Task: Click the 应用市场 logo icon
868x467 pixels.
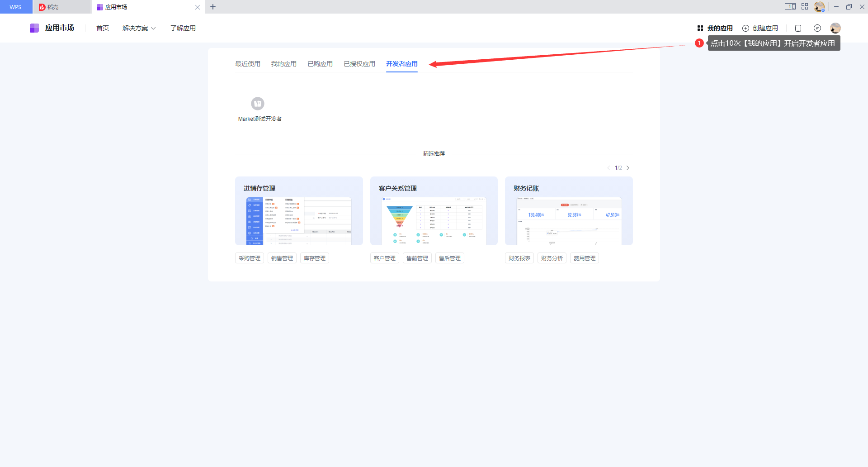Action: pyautogui.click(x=34, y=28)
